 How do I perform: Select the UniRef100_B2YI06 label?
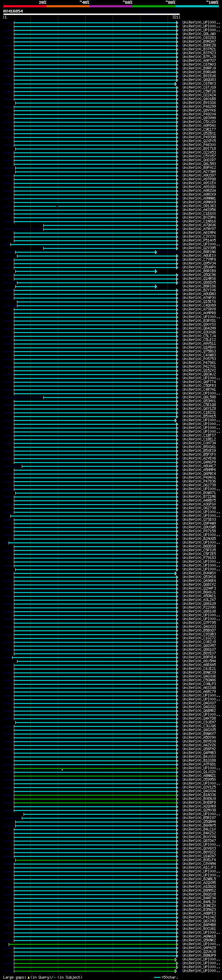click(199, 290)
